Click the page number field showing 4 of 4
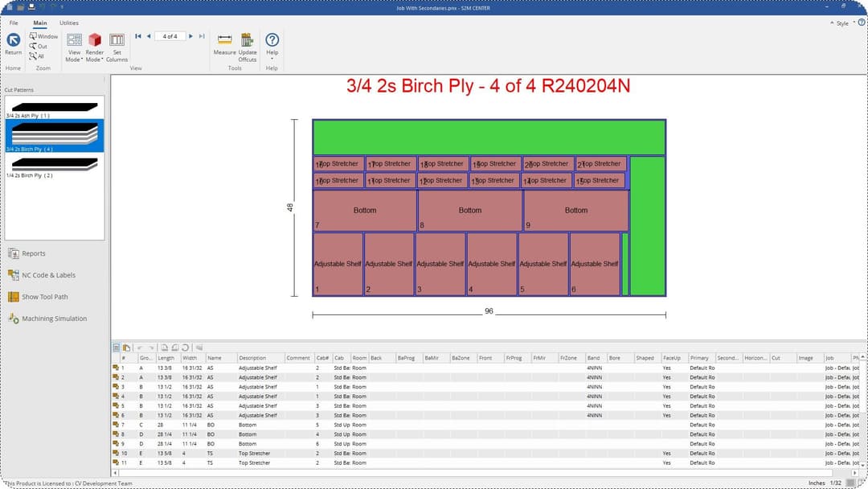868x489 pixels. [170, 36]
